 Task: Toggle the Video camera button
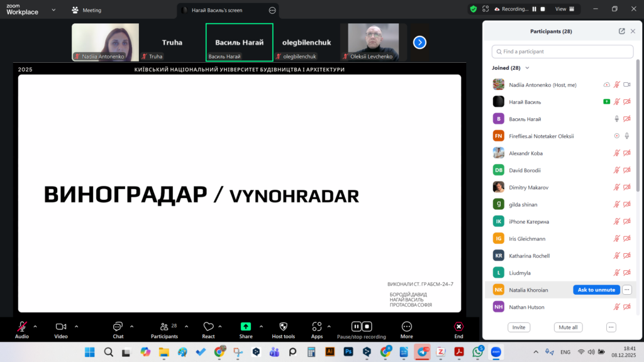click(61, 327)
